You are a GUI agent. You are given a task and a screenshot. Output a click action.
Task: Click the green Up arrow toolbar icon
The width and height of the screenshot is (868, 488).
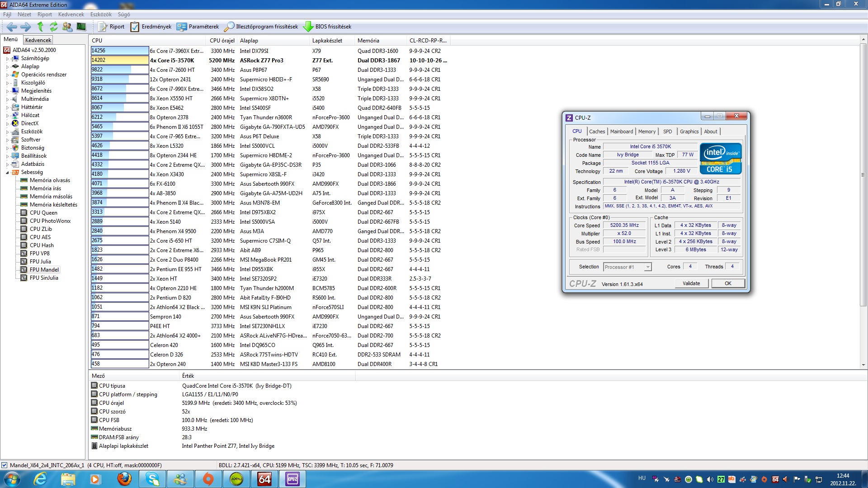click(40, 27)
